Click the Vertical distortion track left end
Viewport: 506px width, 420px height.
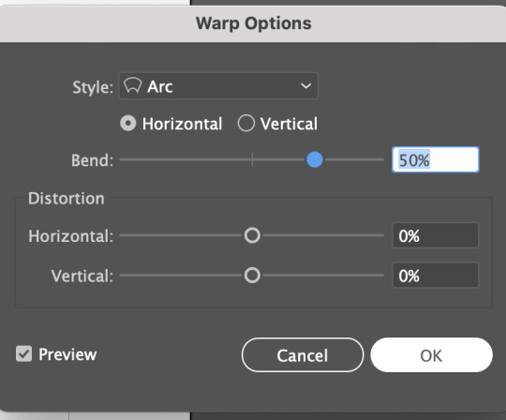tap(122, 276)
